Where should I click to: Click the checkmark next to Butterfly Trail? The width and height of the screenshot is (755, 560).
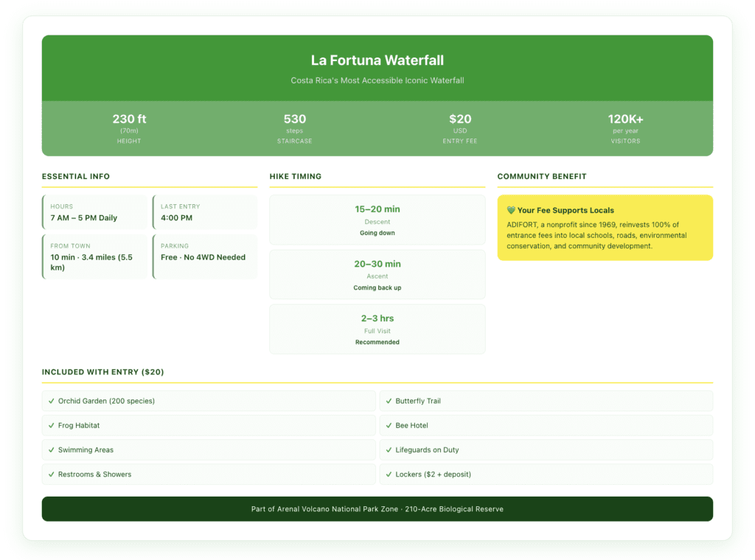pos(389,401)
